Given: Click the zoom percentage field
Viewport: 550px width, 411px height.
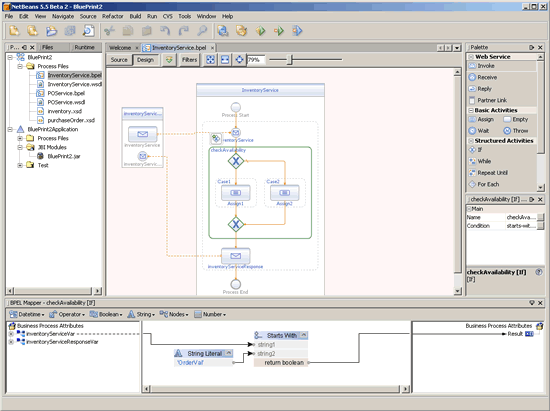Looking at the screenshot, I should pyautogui.click(x=256, y=60).
